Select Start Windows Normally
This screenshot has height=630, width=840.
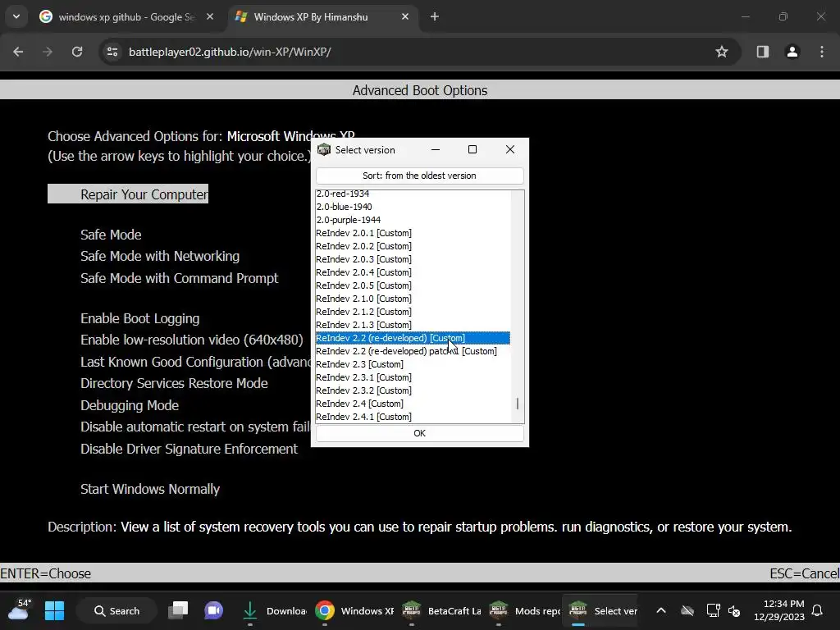(x=150, y=489)
